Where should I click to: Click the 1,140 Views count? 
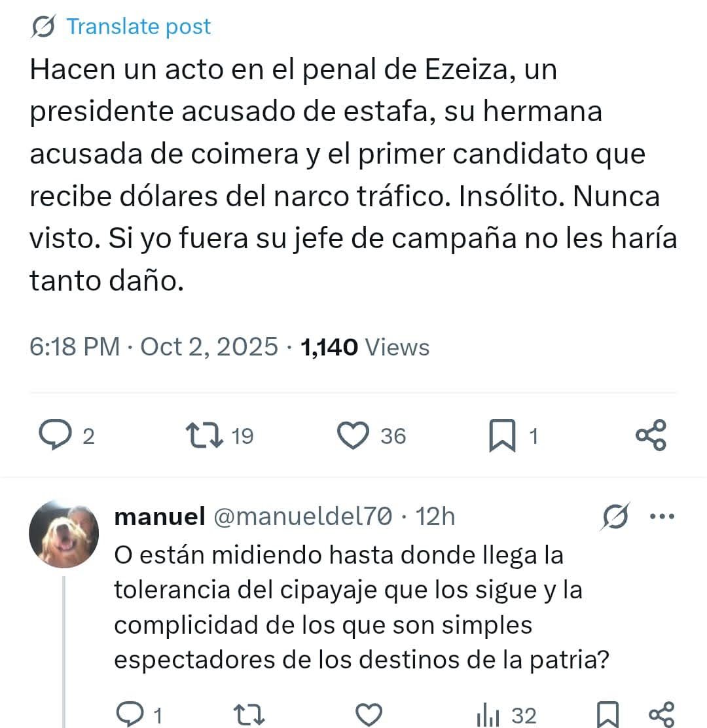(364, 347)
